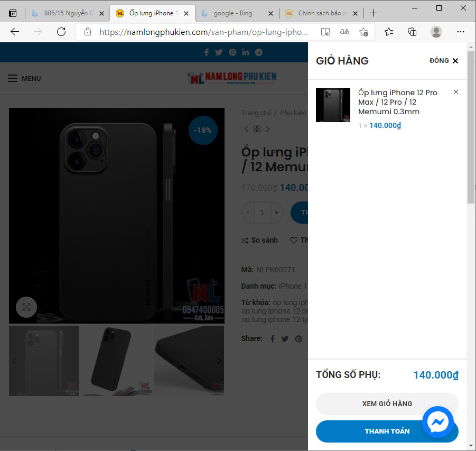
Task: Click the product quantity input field
Action: tap(262, 213)
